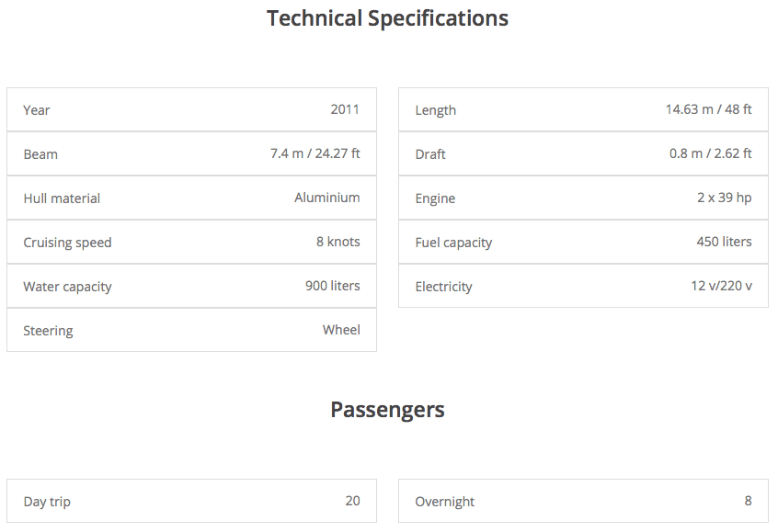Click the 900 liters water value
This screenshot has height=532, width=778.
[332, 286]
